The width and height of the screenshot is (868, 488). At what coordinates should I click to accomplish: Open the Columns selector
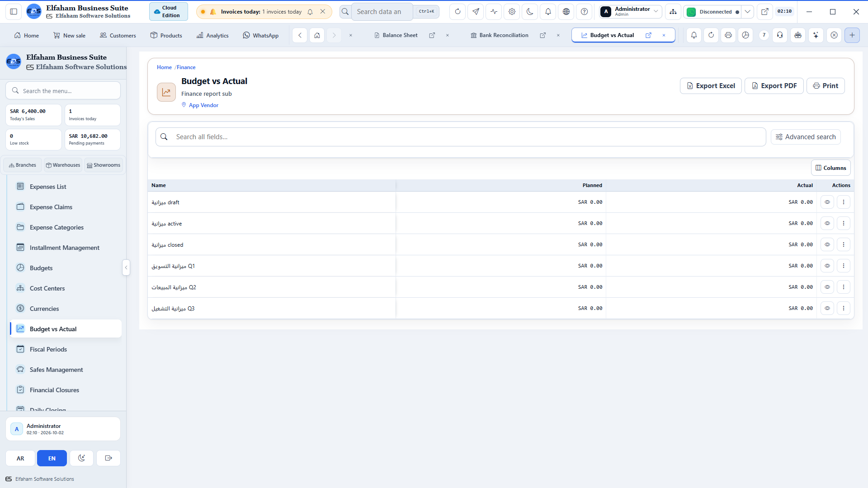pos(830,168)
